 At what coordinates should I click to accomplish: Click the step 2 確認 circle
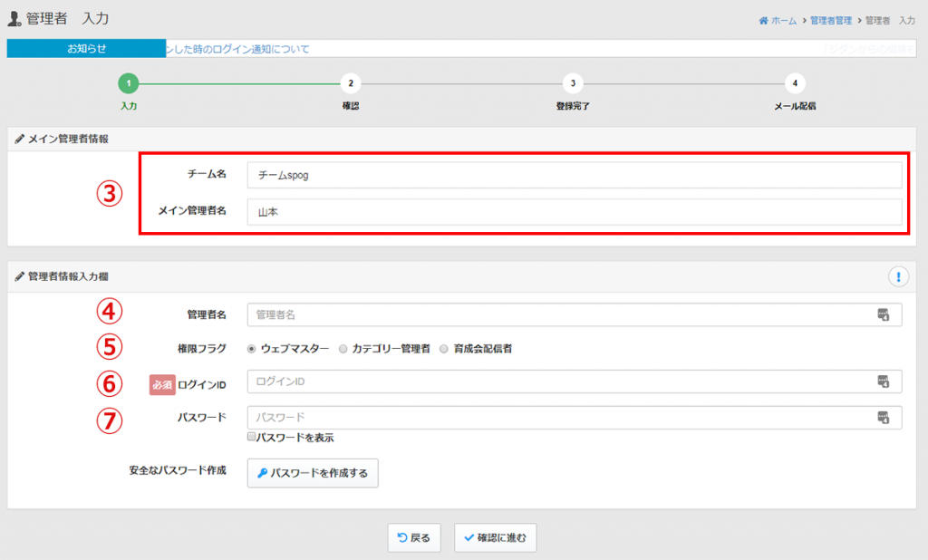tap(350, 83)
